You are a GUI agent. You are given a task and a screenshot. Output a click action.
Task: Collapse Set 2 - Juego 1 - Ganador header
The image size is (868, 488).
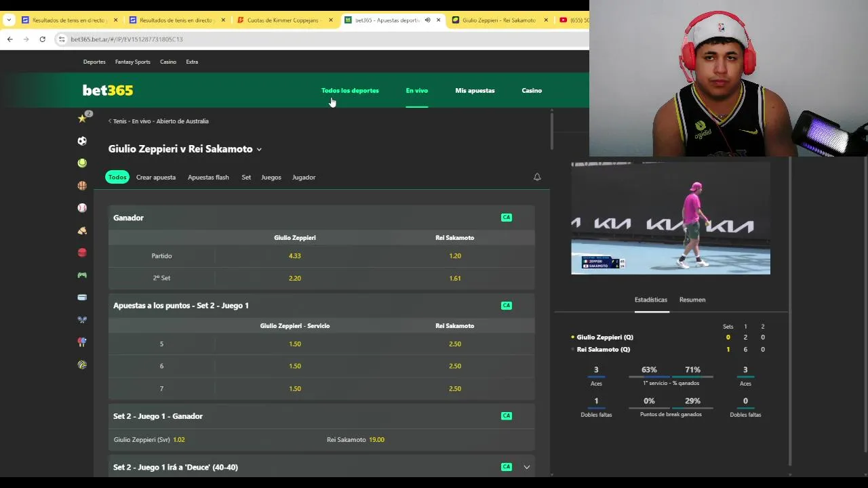point(321,416)
